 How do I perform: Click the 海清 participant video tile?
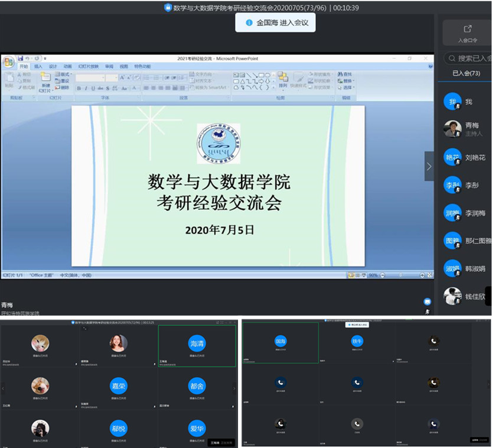(197, 345)
